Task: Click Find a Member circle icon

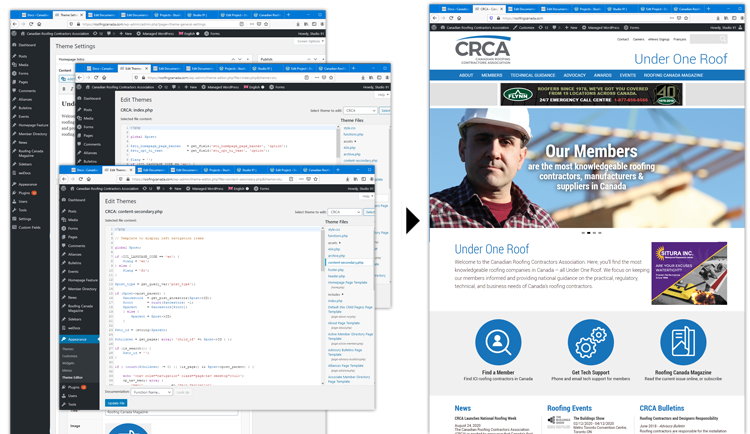Action: tap(498, 343)
